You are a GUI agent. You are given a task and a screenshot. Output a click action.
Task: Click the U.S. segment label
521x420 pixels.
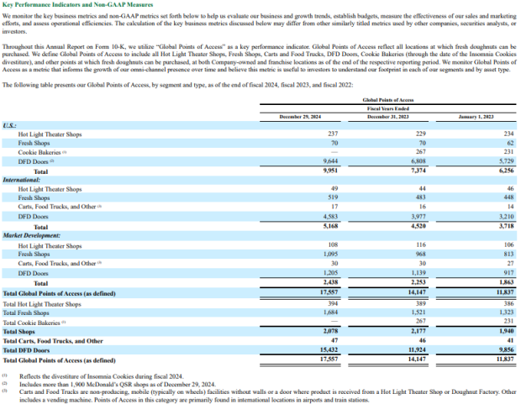(9, 125)
